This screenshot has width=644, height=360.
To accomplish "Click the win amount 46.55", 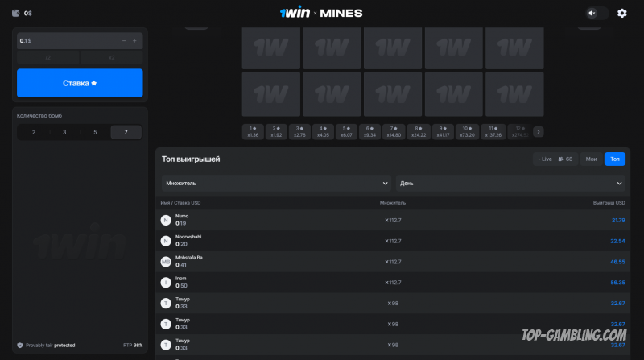I will 617,262.
